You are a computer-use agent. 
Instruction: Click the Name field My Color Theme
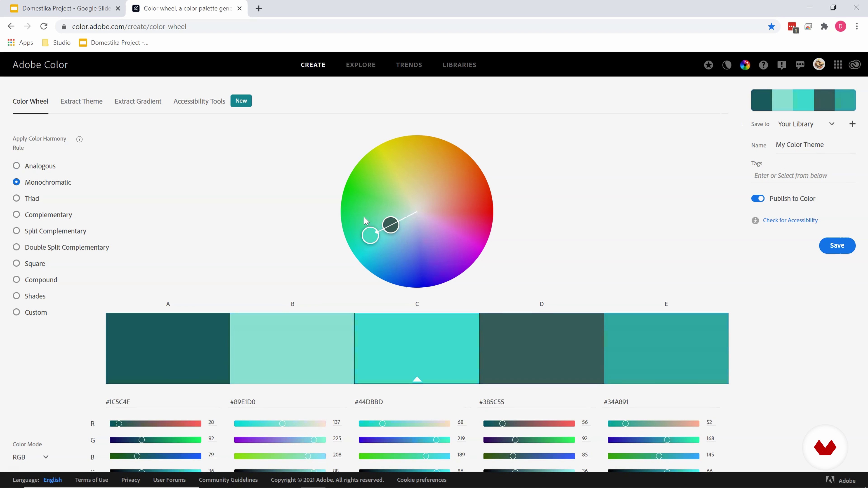point(815,145)
